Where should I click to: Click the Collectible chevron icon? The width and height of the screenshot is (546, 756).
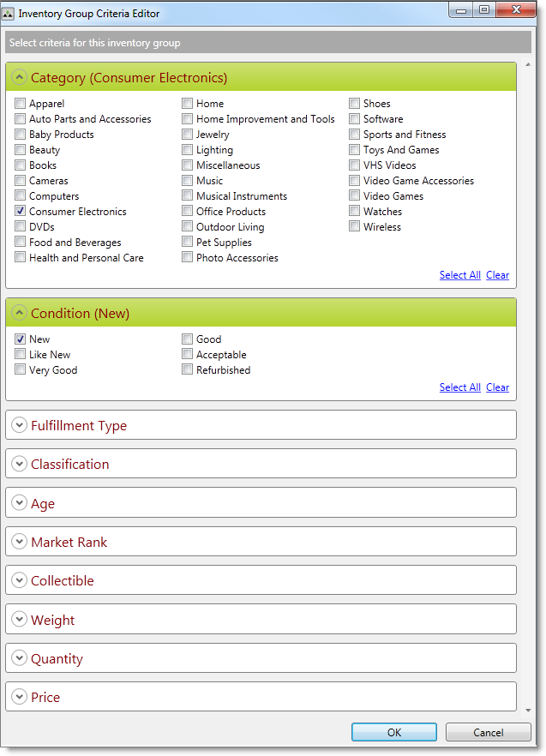coord(19,580)
